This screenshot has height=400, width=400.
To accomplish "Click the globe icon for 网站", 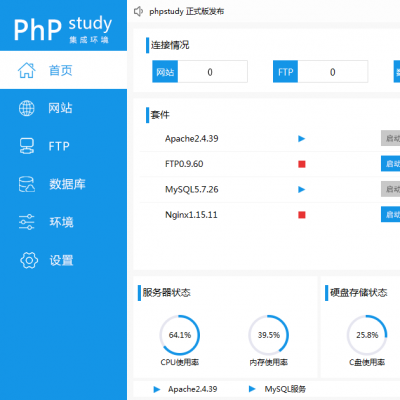I will (27, 108).
